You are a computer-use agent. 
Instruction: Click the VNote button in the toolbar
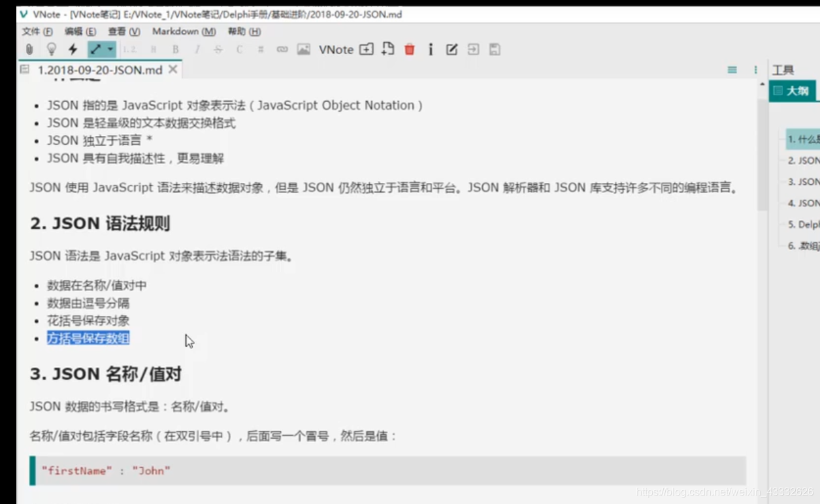[336, 49]
